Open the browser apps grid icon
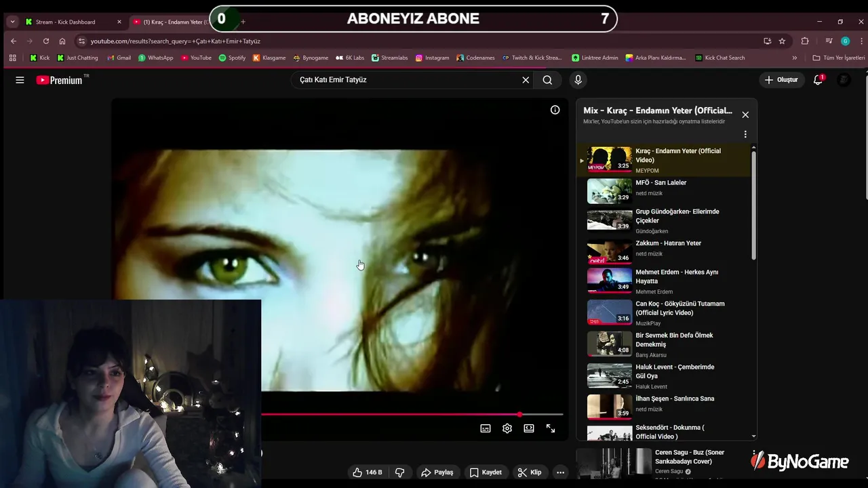This screenshot has height=488, width=868. [12, 58]
